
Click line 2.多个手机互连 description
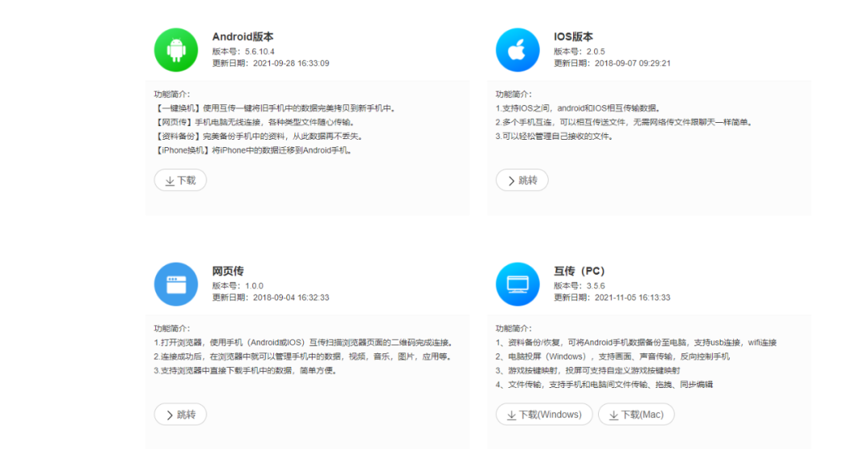point(625,122)
